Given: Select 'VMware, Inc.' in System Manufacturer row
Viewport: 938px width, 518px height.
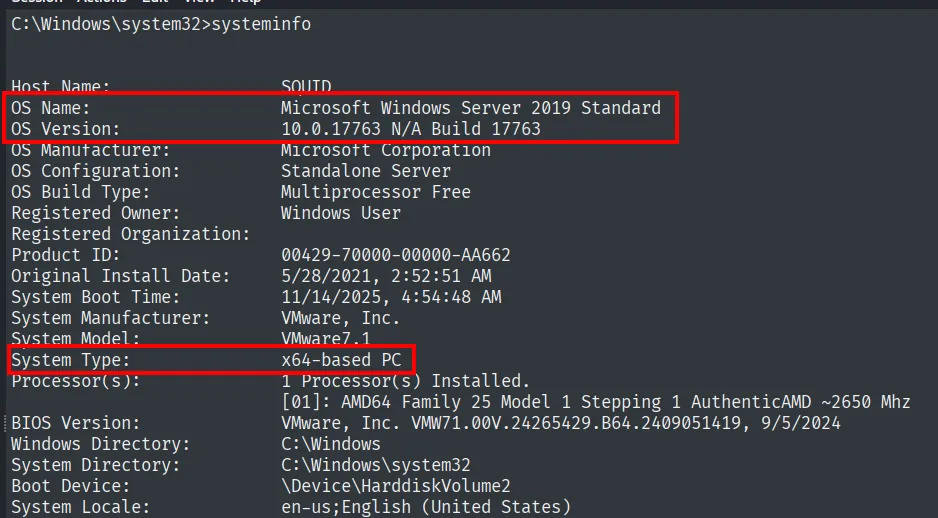Looking at the screenshot, I should click(x=340, y=318).
